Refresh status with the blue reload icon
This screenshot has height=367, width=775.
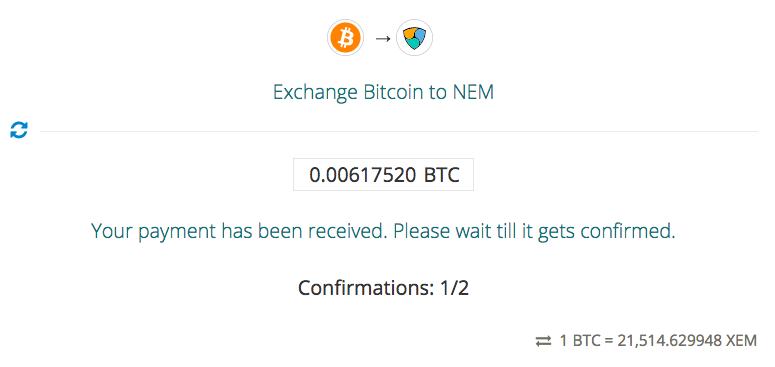click(19, 130)
